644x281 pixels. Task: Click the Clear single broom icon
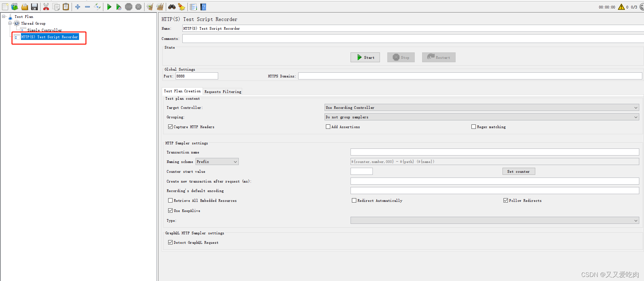(x=150, y=7)
